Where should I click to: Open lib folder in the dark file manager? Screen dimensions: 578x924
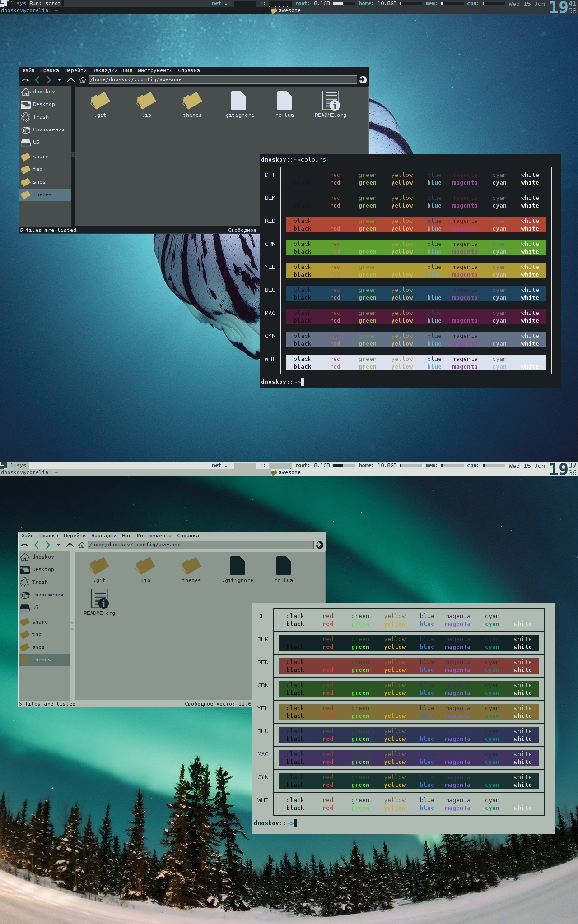pos(146,104)
